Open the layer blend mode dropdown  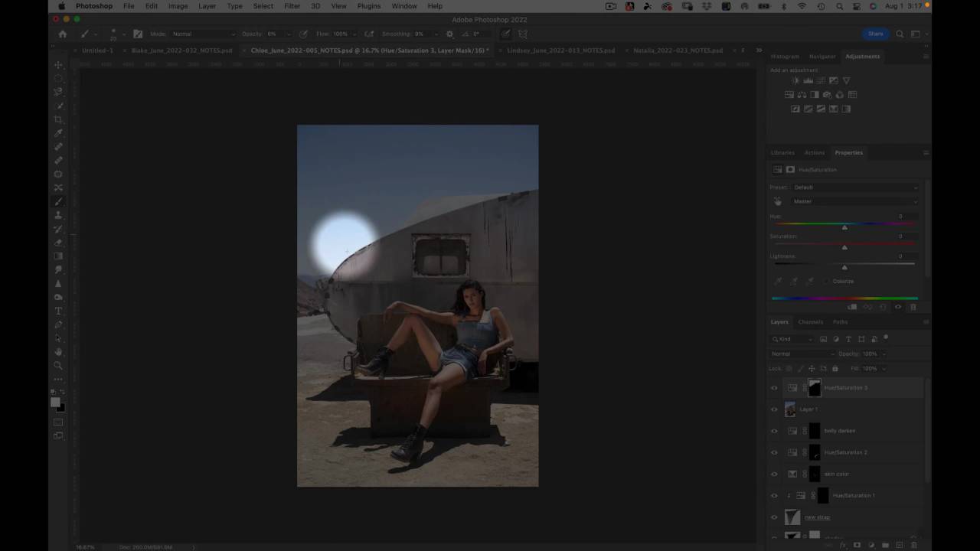click(x=802, y=354)
